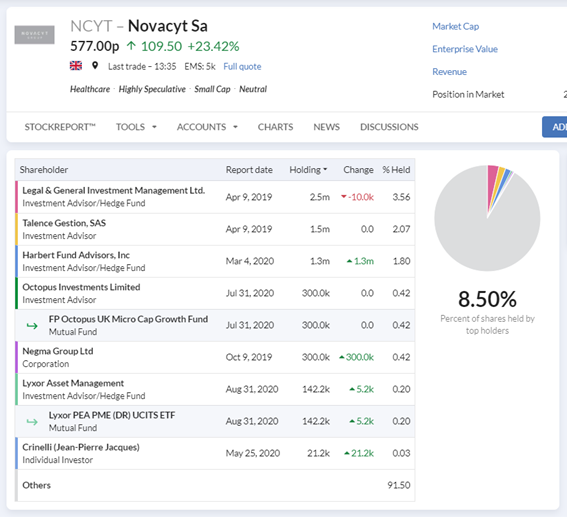The height and width of the screenshot is (517, 567).
Task: Click the blue ADD button
Action: pyautogui.click(x=554, y=127)
